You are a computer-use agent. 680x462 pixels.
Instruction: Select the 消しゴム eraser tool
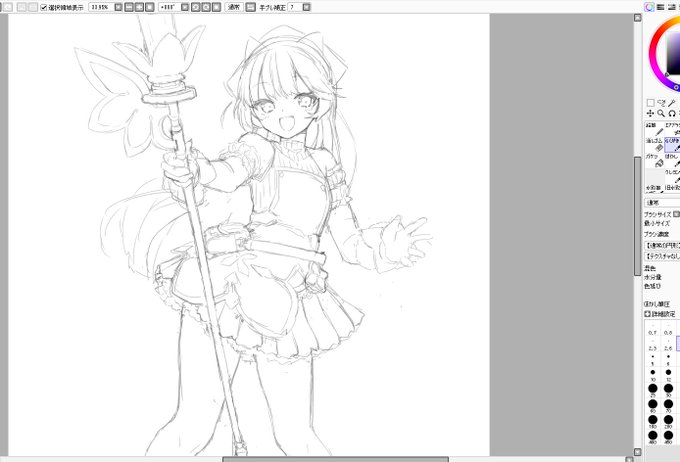tap(655, 145)
